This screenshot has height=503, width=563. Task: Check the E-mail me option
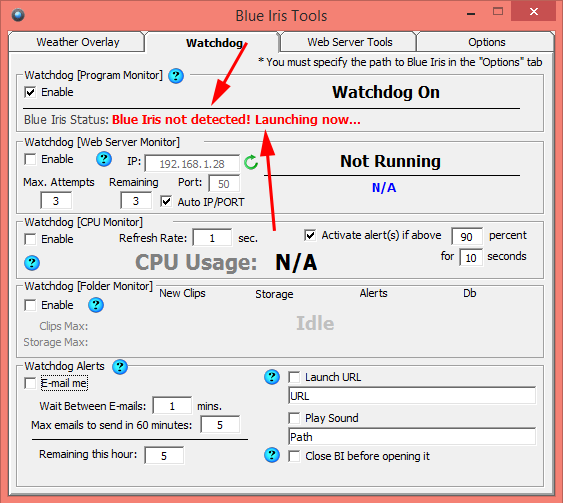pyautogui.click(x=30, y=383)
